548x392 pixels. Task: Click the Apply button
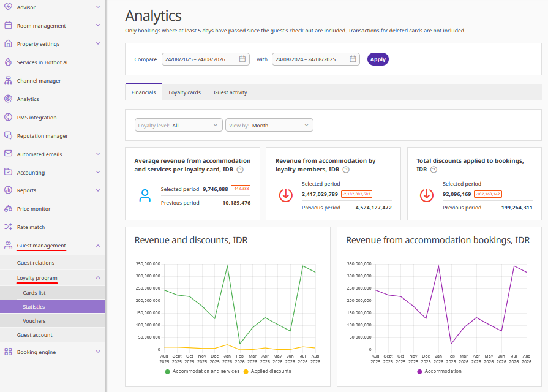(378, 59)
